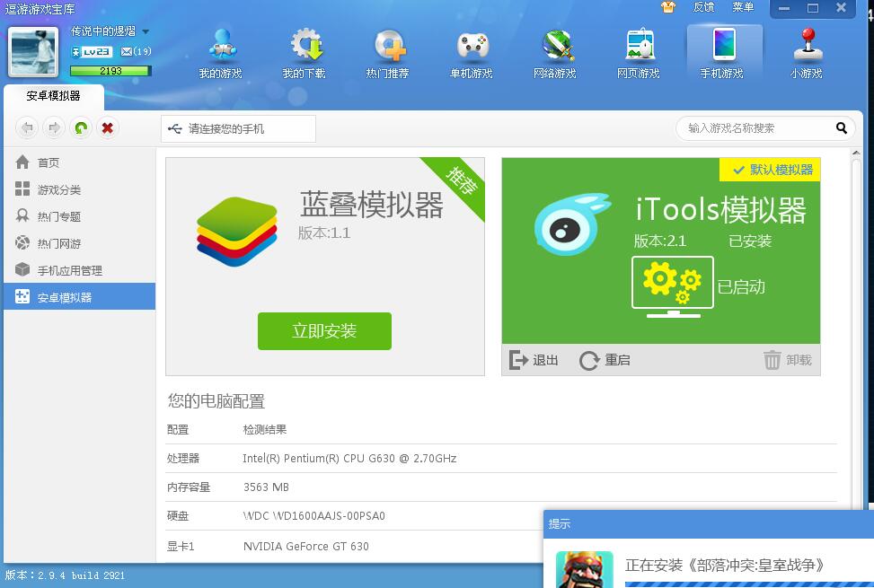The image size is (874, 588).
Task: Click the back navigation arrow
Action: coord(27,128)
